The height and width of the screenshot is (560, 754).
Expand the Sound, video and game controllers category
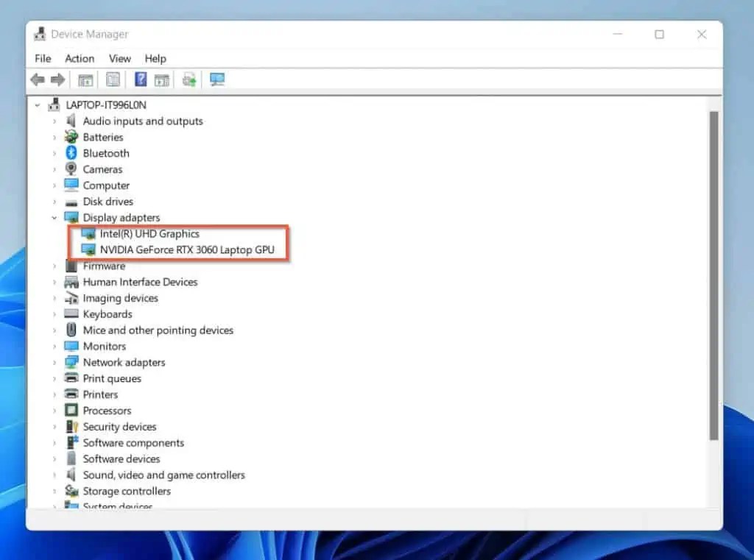click(54, 475)
